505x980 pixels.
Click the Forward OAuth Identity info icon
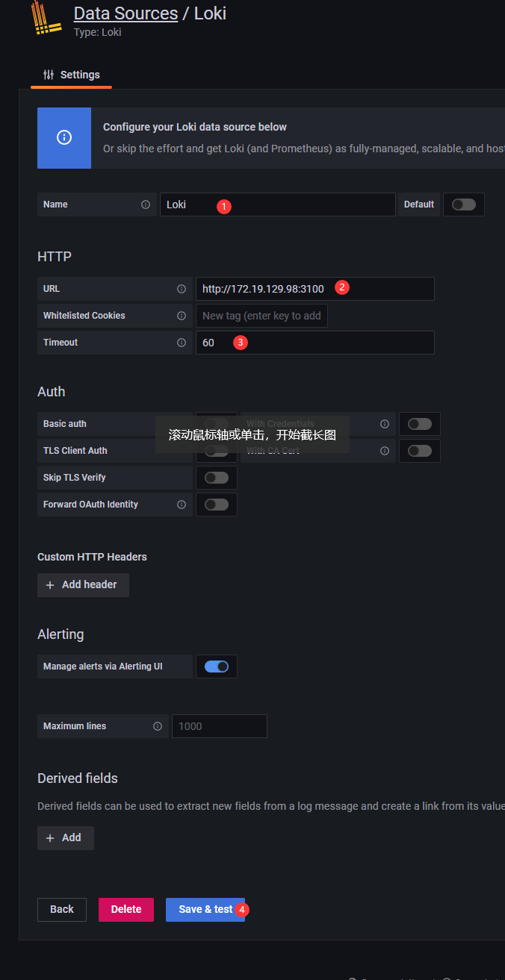pyautogui.click(x=182, y=505)
